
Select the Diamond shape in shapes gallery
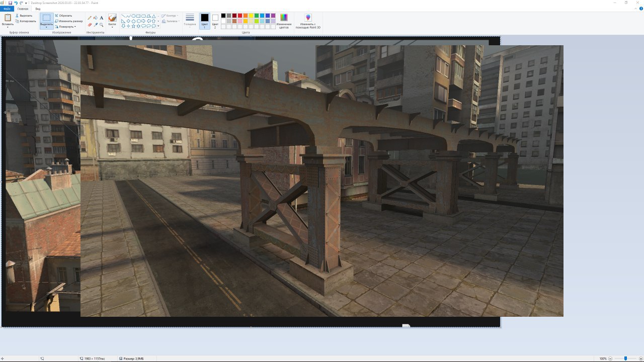pyautogui.click(x=128, y=21)
